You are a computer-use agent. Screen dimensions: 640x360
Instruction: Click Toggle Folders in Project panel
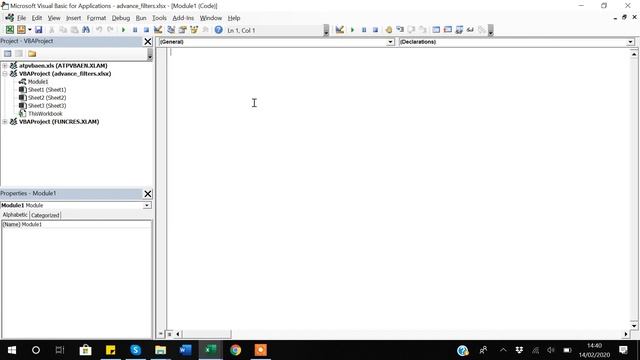[x=32, y=53]
